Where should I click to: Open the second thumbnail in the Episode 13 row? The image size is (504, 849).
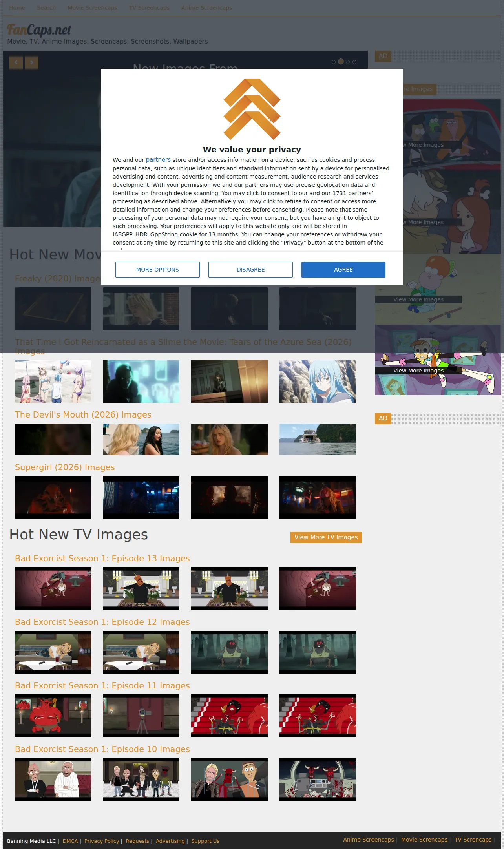(141, 588)
